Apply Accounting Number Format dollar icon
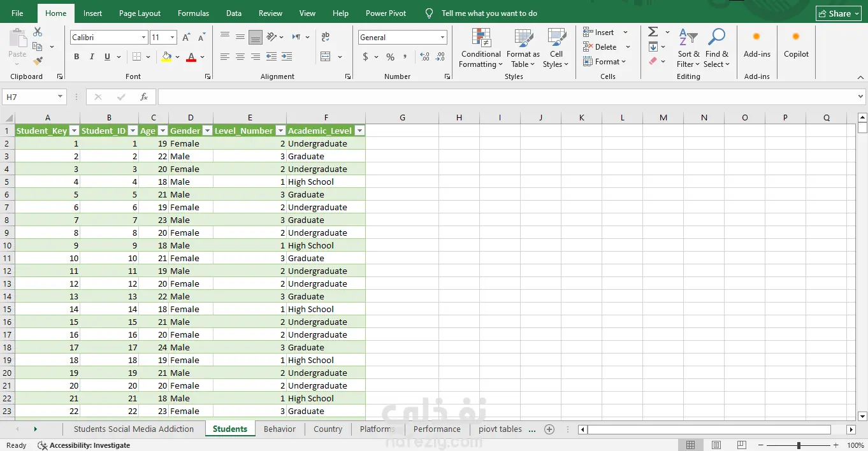The height and width of the screenshot is (451, 868). click(365, 57)
